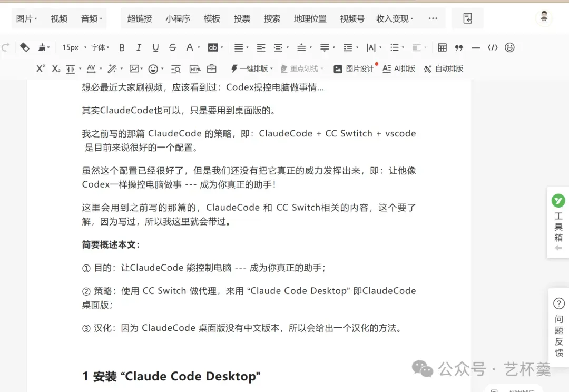Open the HTML source editor icon
The width and height of the screenshot is (569, 392).
[195, 69]
